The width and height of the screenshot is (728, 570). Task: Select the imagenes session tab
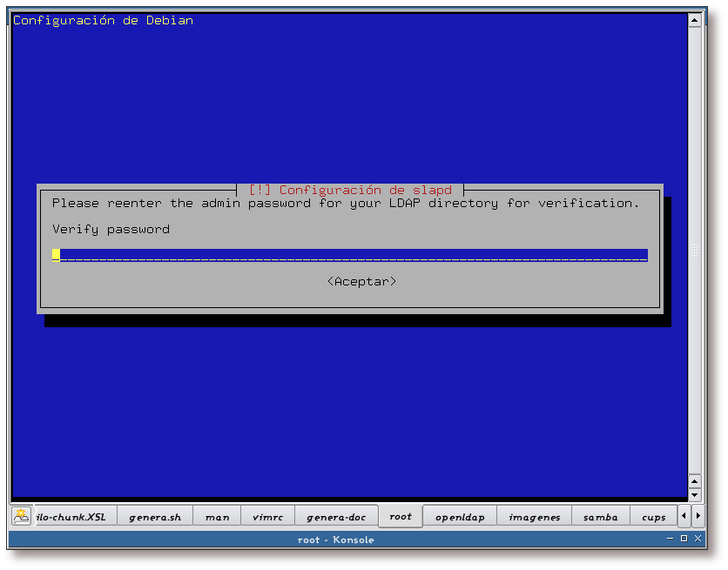(x=534, y=517)
